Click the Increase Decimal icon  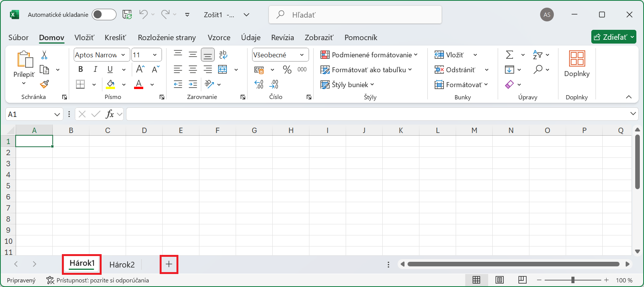click(259, 84)
